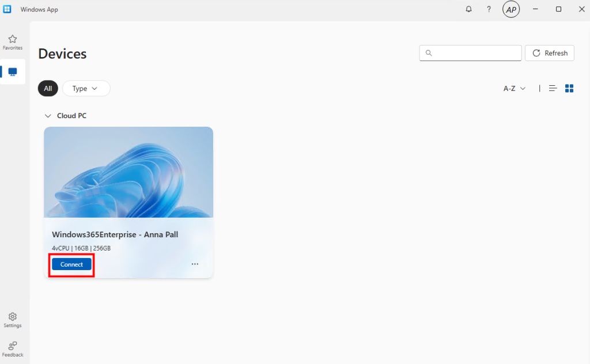
Task: Open the Feedback panel
Action: 13,349
